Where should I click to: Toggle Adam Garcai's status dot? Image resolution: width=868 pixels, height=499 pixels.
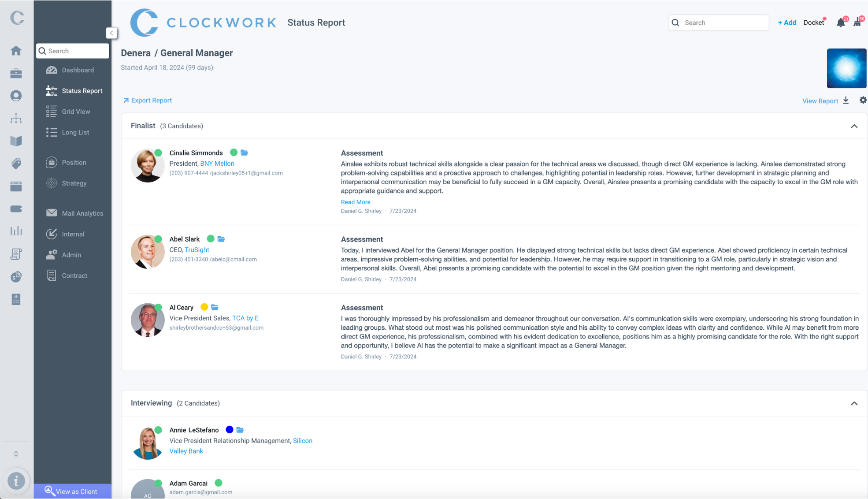(x=218, y=483)
